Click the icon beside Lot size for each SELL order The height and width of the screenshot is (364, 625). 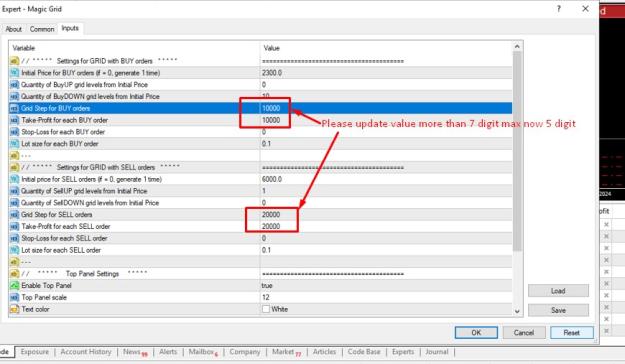14,250
